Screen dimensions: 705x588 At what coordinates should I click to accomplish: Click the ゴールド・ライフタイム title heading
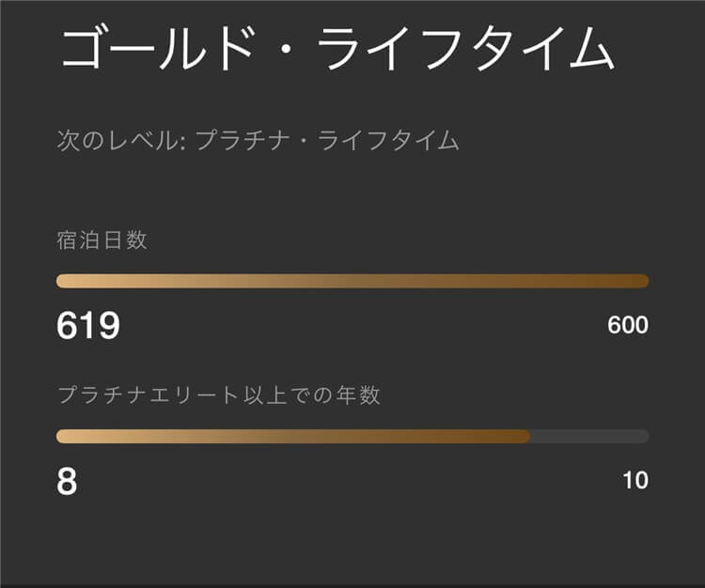337,47
